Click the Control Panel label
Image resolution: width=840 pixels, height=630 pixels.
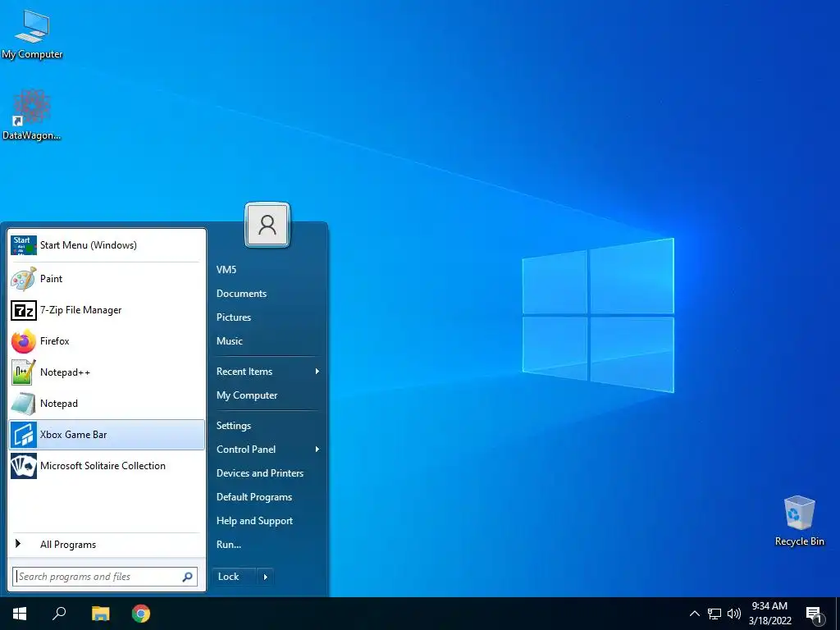pos(246,449)
